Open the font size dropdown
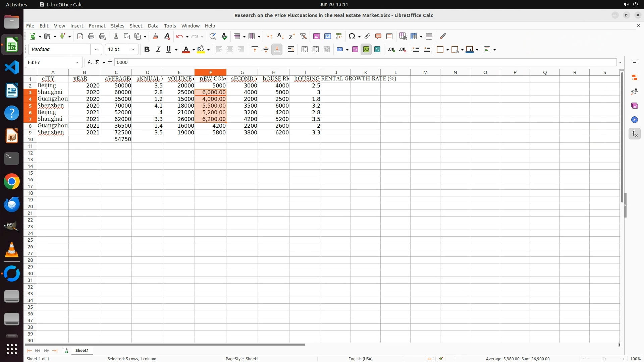 click(x=133, y=50)
